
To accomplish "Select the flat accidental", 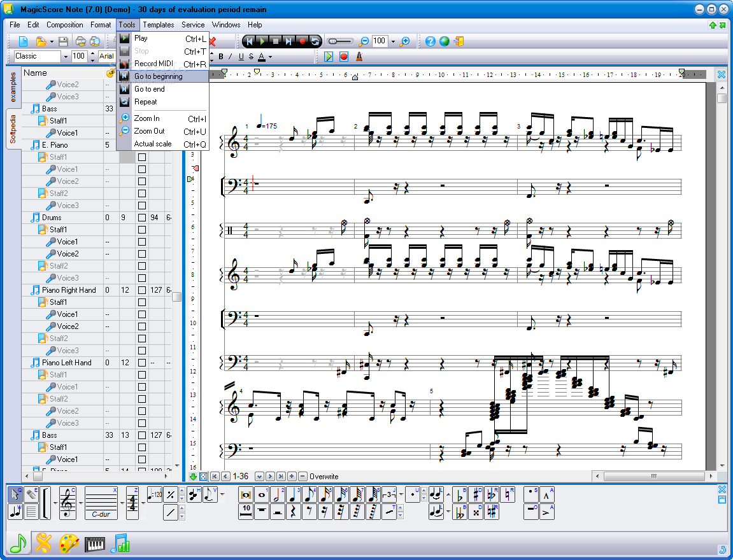I will point(460,494).
